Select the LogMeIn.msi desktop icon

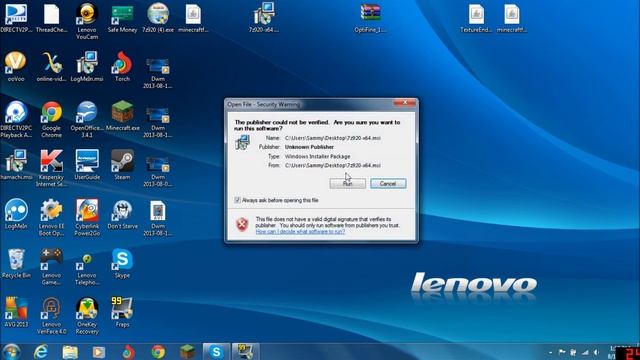87,67
